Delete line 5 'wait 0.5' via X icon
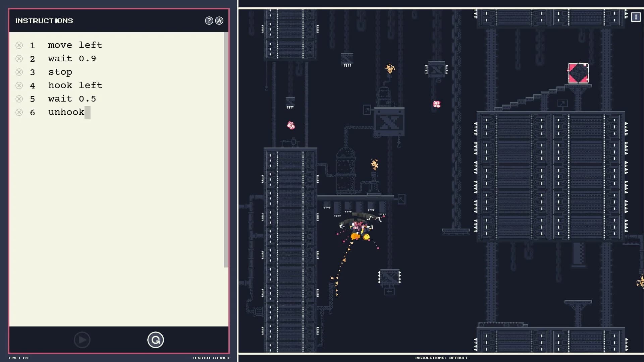The width and height of the screenshot is (644, 362). point(19,99)
